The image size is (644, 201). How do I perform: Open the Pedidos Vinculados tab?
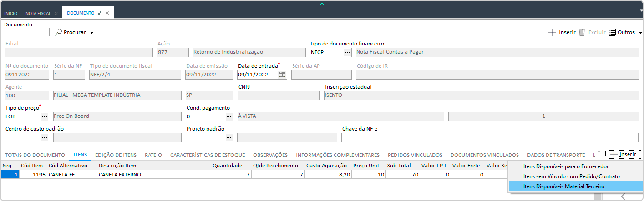click(x=415, y=155)
